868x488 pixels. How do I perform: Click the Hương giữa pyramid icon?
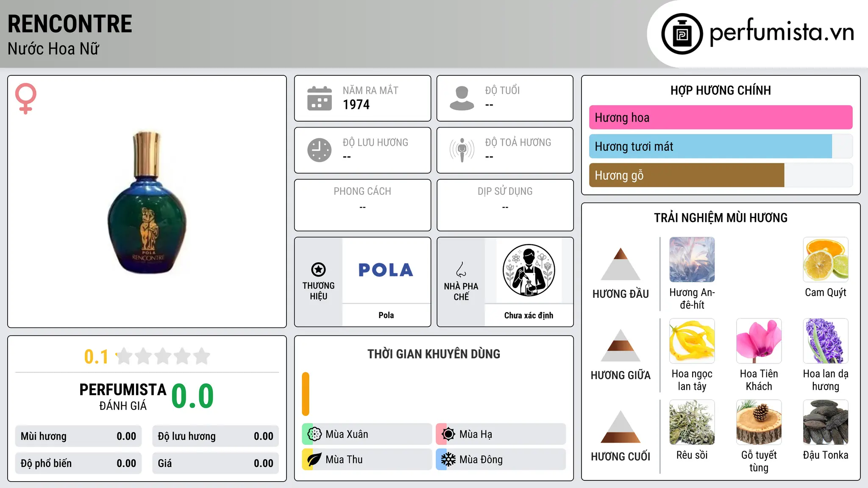click(x=620, y=345)
